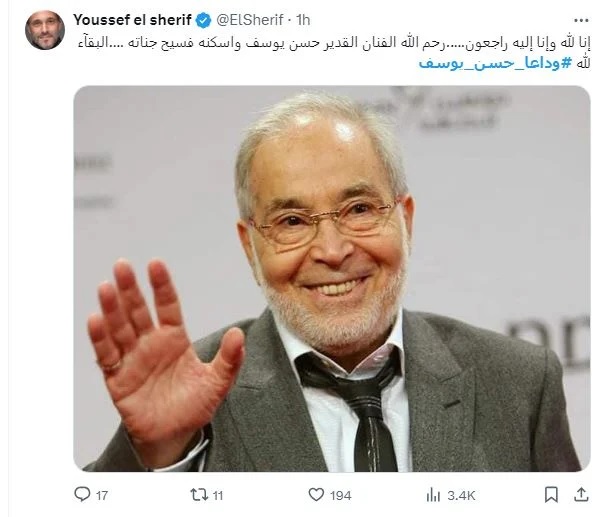Open Youssef el sherif's profile picture
The image size is (605, 517).
45,30
